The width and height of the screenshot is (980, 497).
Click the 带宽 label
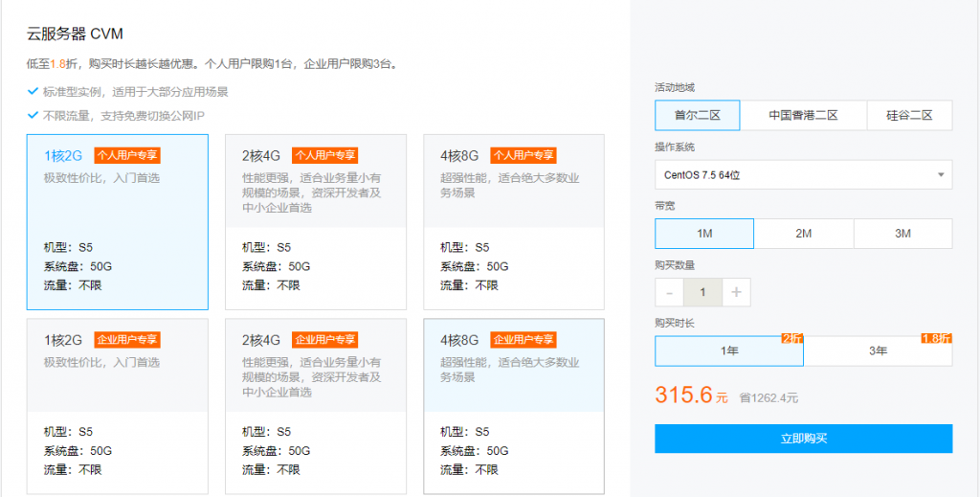tap(665, 206)
